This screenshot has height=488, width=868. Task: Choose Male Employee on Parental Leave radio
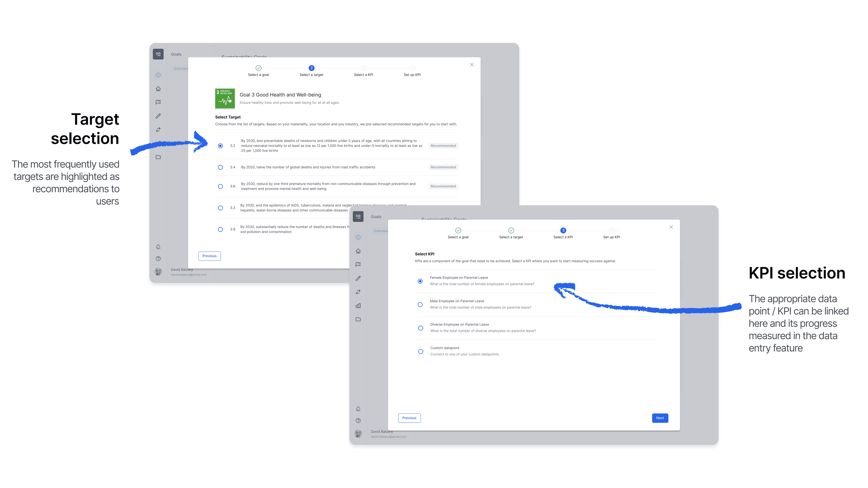tap(420, 305)
